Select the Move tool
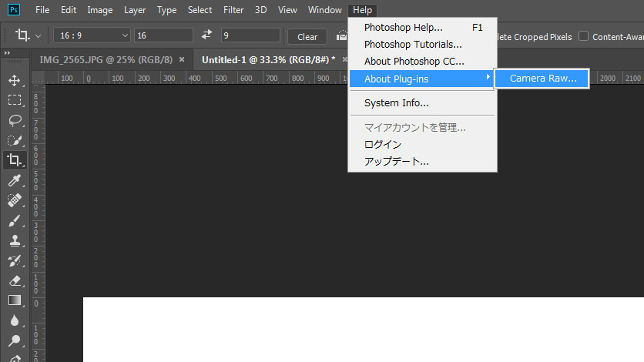Screen dimensions: 644x362 coord(15,80)
